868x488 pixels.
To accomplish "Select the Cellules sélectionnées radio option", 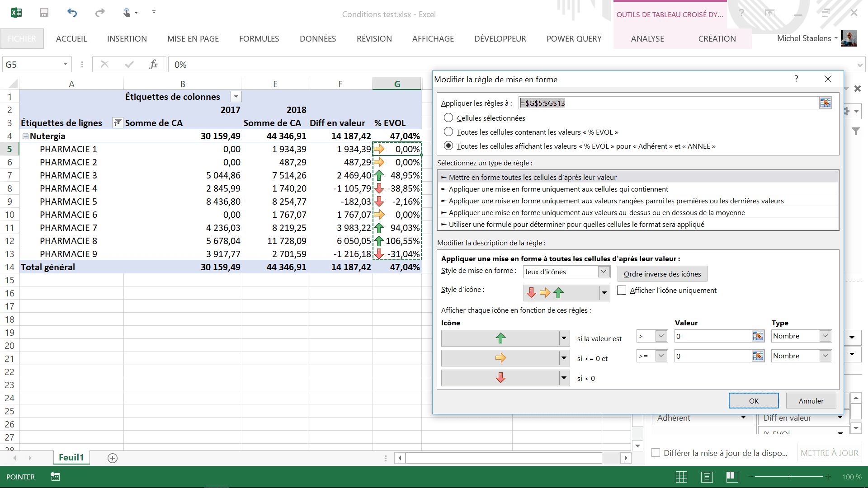I will click(448, 118).
